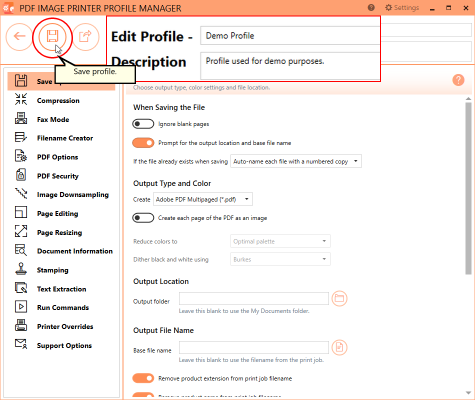This screenshot has height=400, width=475.
Task: Open Run Commands label
Action: pos(63,308)
